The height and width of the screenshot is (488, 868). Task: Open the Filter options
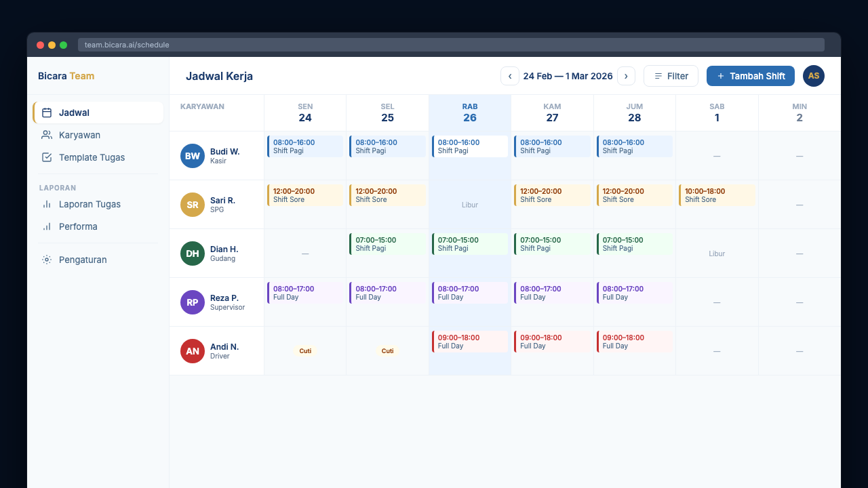(671, 76)
